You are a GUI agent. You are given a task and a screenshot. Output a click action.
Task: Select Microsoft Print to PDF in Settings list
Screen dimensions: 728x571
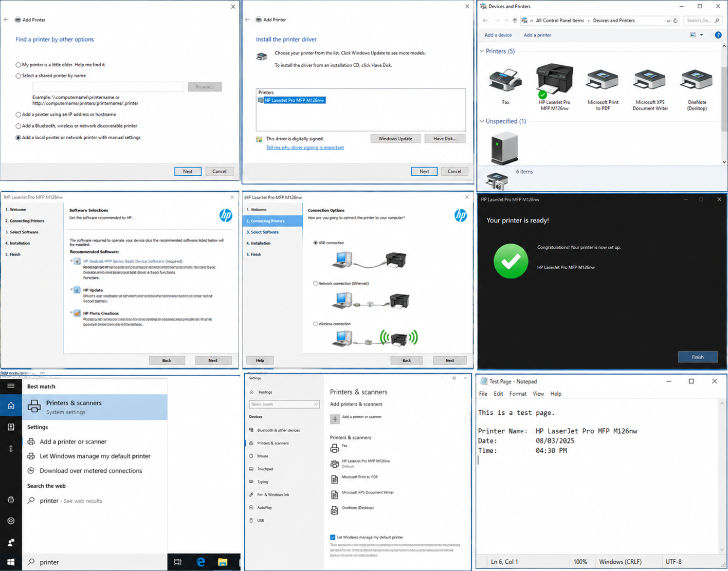coord(354,478)
